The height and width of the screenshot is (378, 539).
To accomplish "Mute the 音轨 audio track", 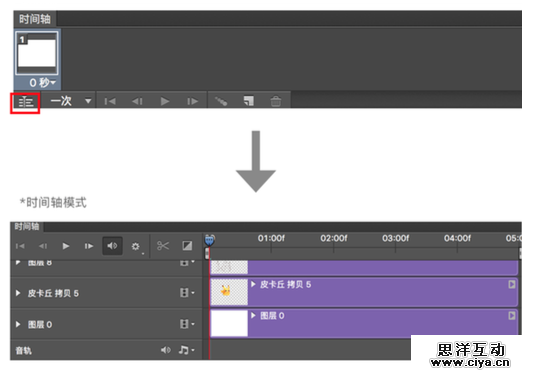I will click(x=166, y=350).
